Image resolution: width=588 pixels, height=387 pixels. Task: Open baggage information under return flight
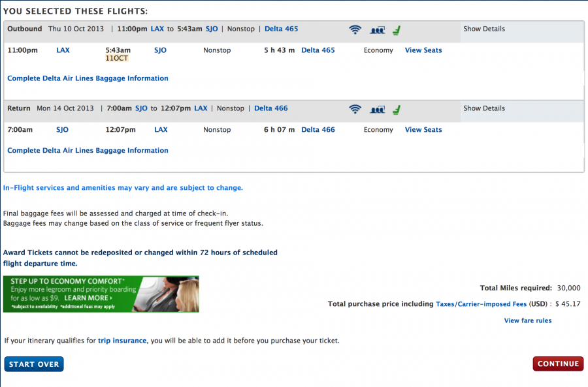coord(88,151)
